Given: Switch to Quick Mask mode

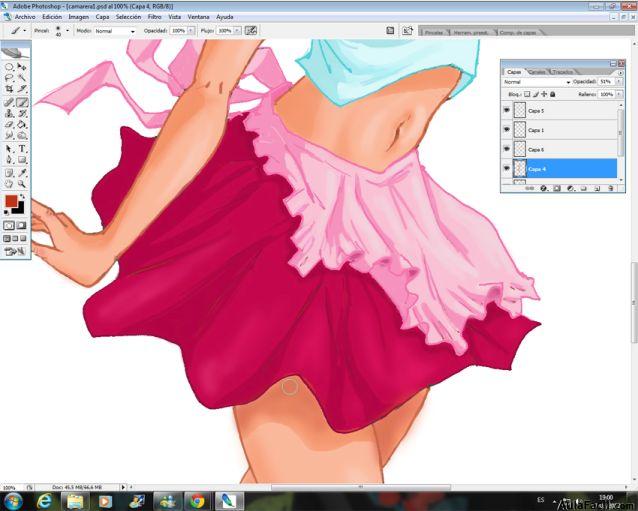Looking at the screenshot, I should tap(21, 225).
